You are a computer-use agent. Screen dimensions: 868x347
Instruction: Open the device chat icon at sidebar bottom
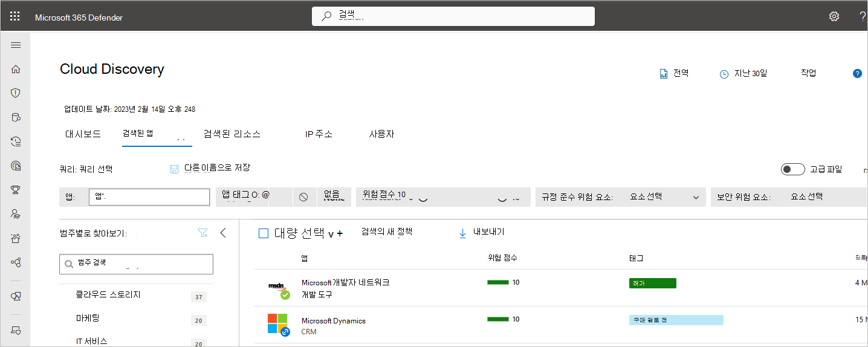point(16,330)
